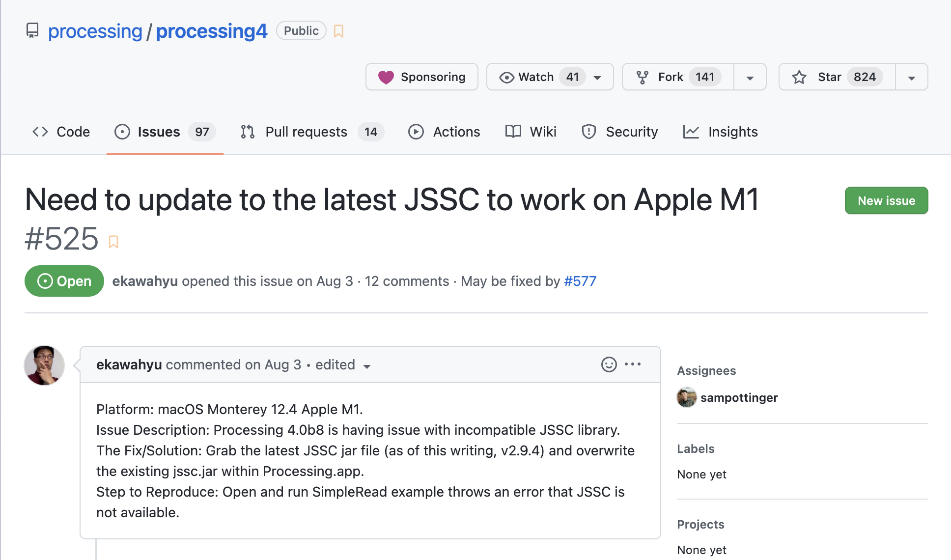Open linked pull request #577

(x=580, y=281)
